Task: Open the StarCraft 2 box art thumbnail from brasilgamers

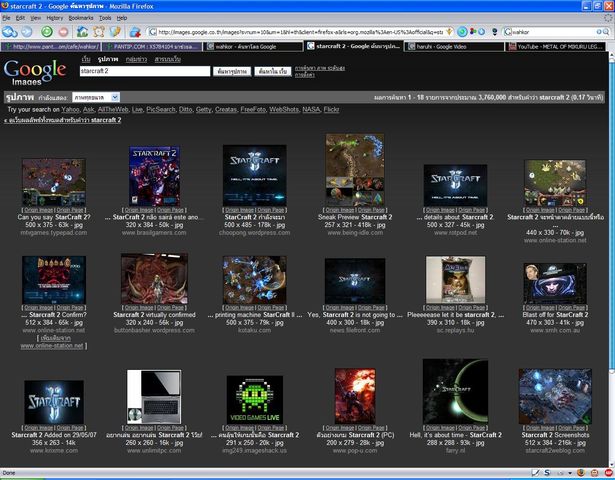Action: click(x=154, y=176)
